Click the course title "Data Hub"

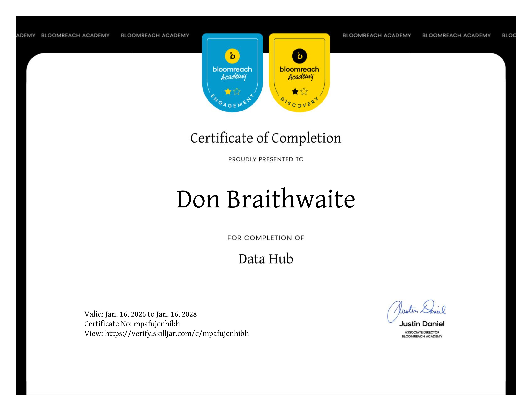click(x=266, y=259)
